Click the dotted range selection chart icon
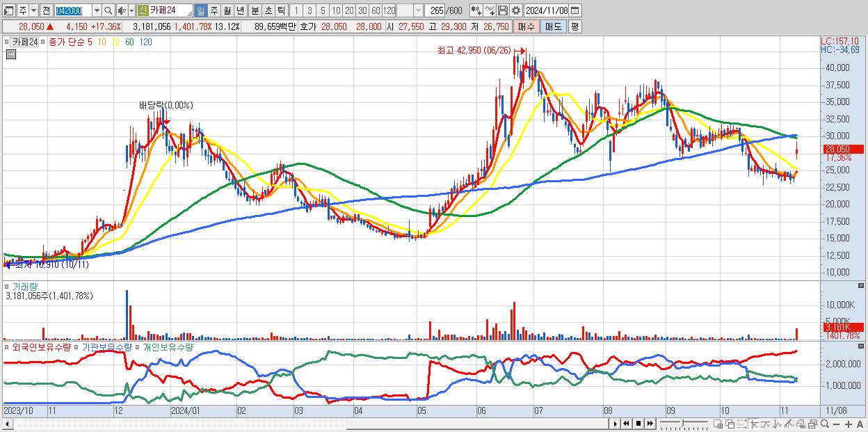The width and height of the screenshot is (868, 432). pos(741,424)
